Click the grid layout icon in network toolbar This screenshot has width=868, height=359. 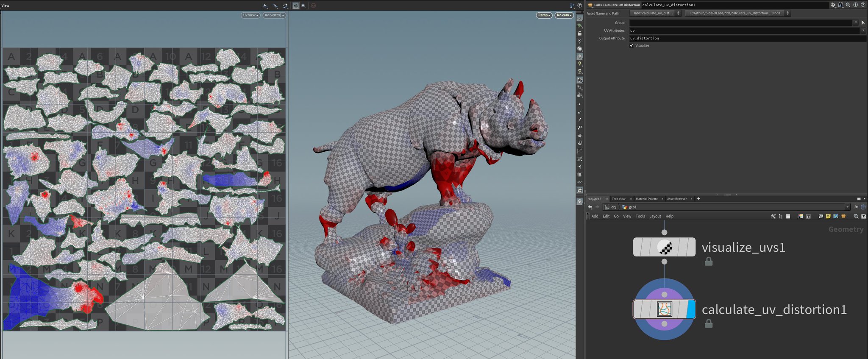coord(808,216)
